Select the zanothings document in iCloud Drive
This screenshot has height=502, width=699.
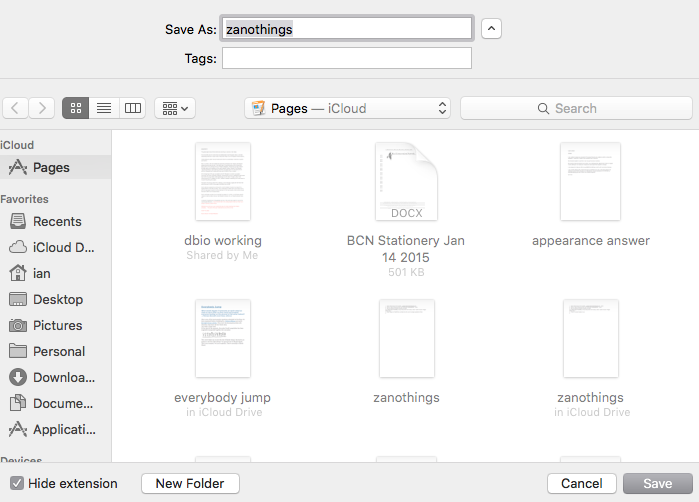590,338
